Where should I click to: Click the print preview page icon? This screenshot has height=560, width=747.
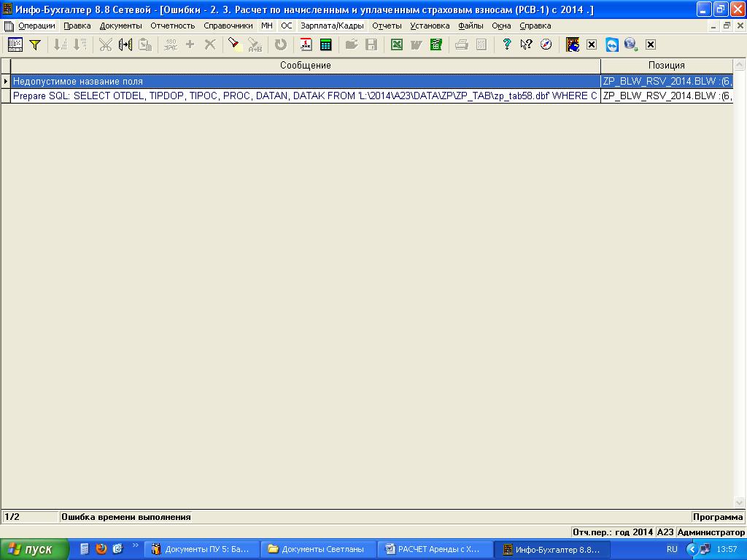pyautogui.click(x=481, y=44)
